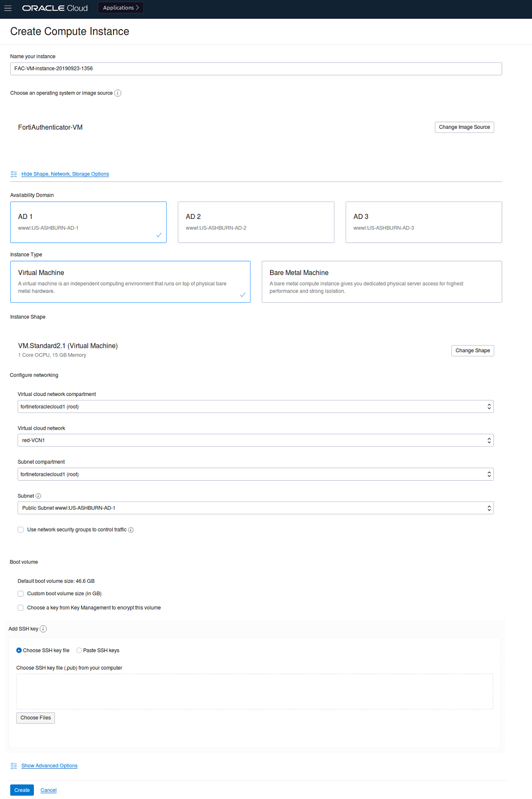Click the Subnet info icon
The width and height of the screenshot is (532, 799).
point(38,496)
